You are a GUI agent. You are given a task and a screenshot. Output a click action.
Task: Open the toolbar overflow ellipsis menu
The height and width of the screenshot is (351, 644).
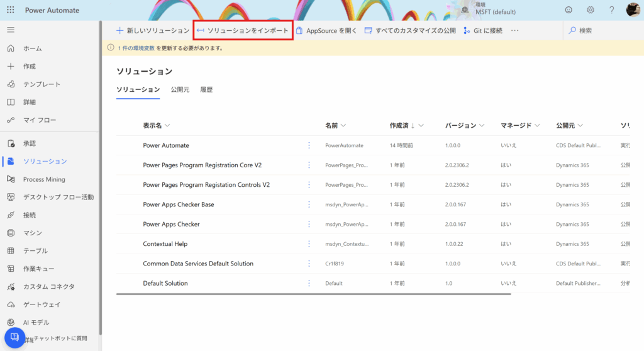point(514,30)
